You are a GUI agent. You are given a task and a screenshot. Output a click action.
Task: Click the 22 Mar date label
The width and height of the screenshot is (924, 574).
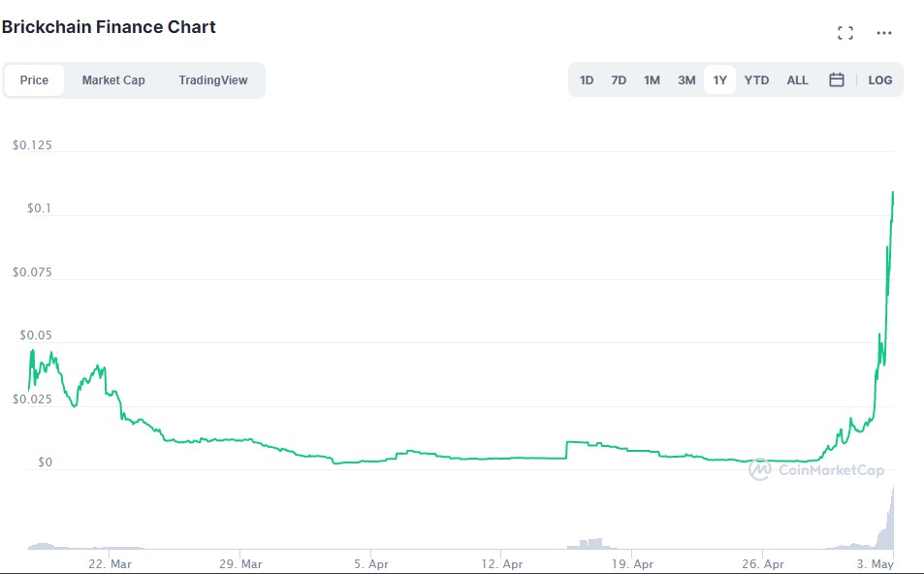click(110, 563)
